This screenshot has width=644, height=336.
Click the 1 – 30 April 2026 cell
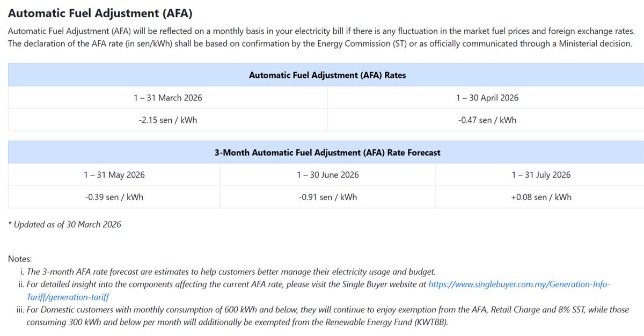point(487,98)
